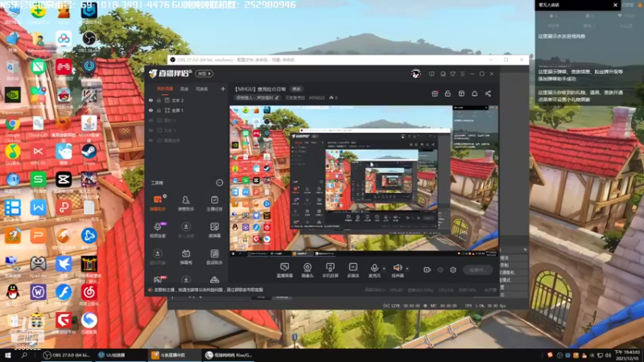Click the taskbar clock showing 2021/12/10
The width and height of the screenshot is (644, 362).
point(627,355)
